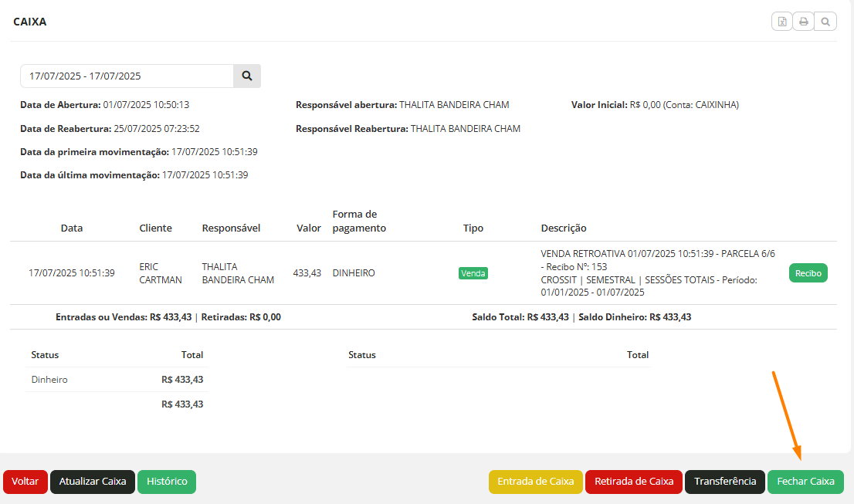Close the register with Fechar Caixa
The width and height of the screenshot is (854, 504).
tap(805, 482)
